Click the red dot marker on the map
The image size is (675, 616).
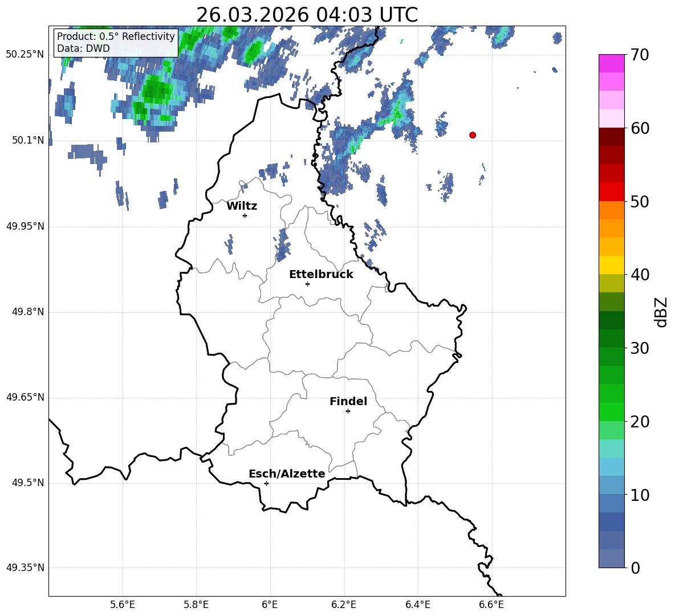(473, 135)
